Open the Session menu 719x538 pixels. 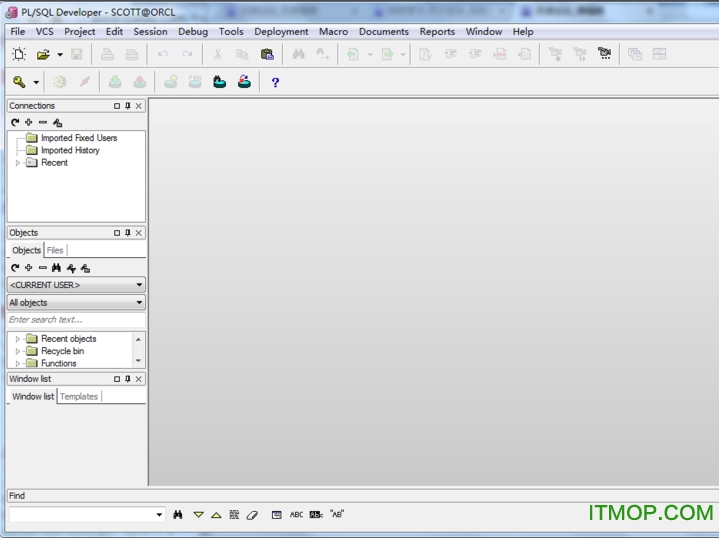click(150, 32)
